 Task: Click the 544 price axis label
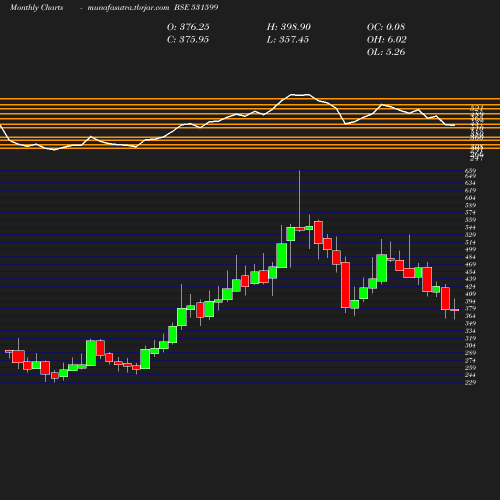tap(470, 228)
